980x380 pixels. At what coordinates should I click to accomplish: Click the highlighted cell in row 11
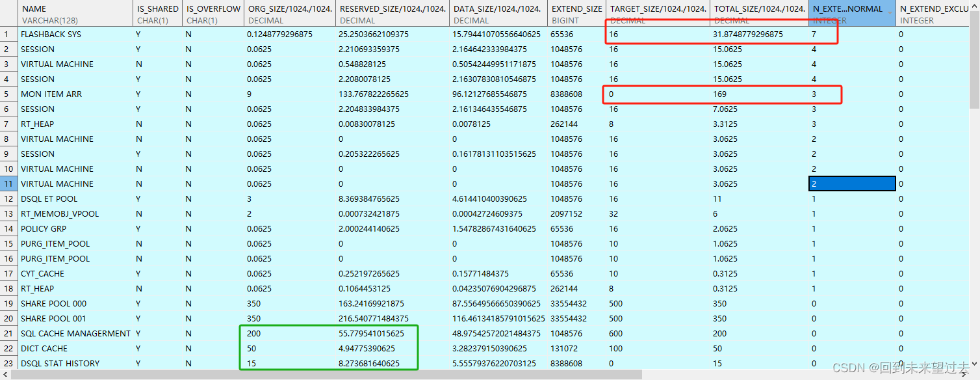(x=853, y=183)
